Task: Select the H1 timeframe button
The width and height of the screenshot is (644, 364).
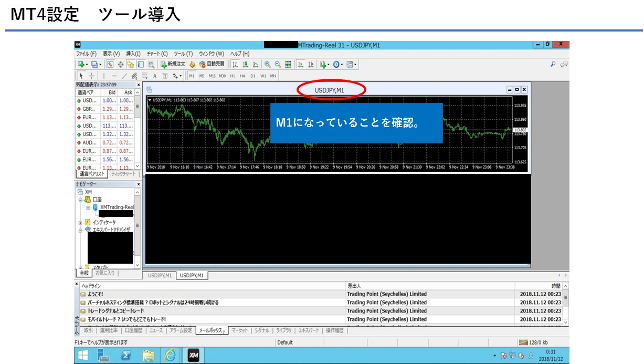Action: [x=233, y=76]
